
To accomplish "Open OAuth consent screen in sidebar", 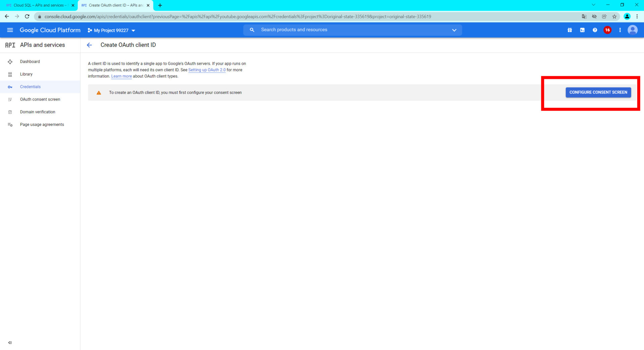I will click(40, 99).
